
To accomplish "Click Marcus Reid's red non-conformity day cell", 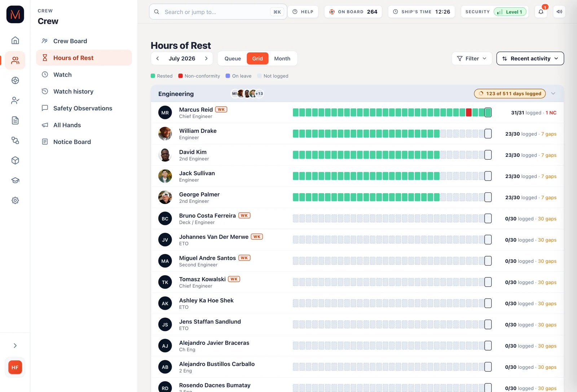I will [469, 112].
